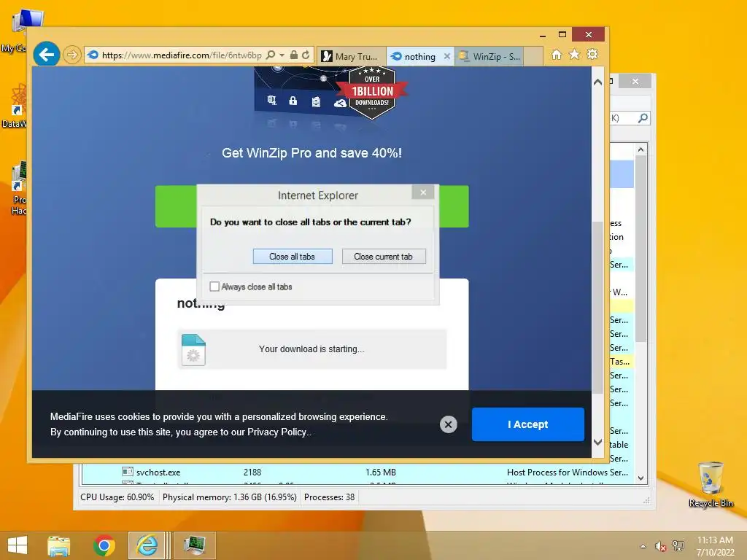Switch to the Mary Tru... tab

(x=351, y=56)
